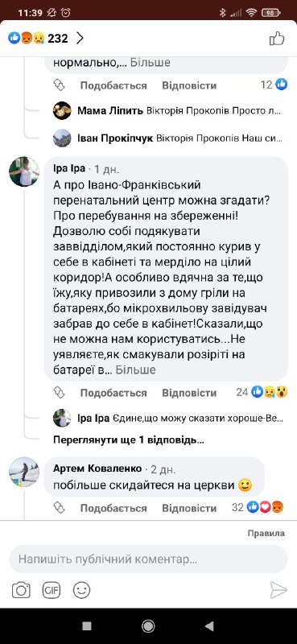Image resolution: width=297 pixels, height=644 pixels.
Task: Open the camera icon to attach a photo
Action: (x=21, y=590)
